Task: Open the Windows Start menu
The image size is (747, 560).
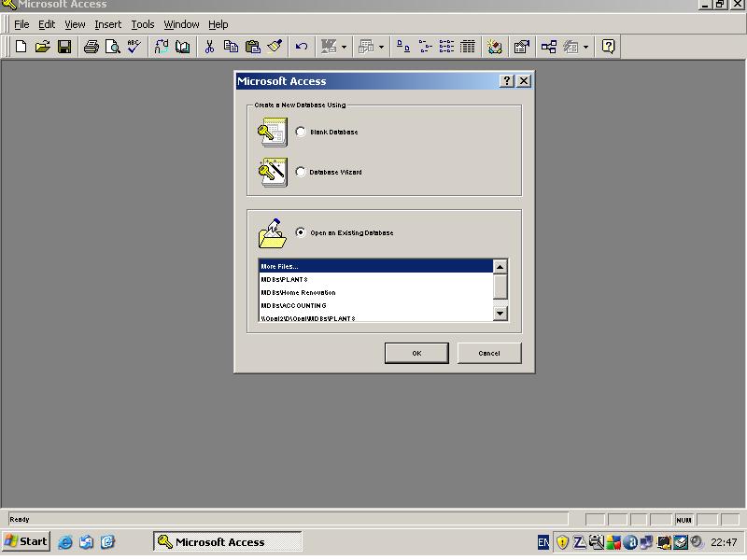Action: 26,541
